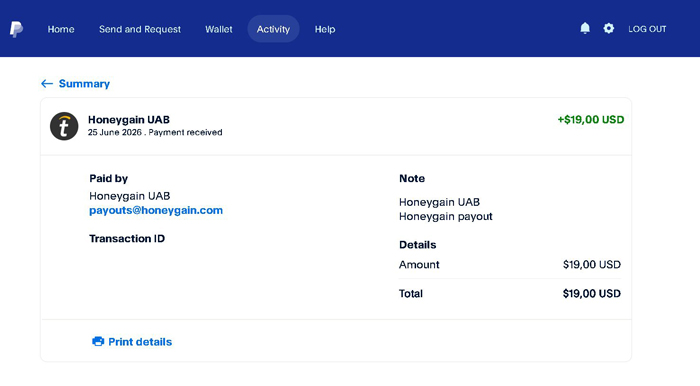Viewport: 700px width, 386px height.
Task: Select the Activity tab
Action: point(273,29)
